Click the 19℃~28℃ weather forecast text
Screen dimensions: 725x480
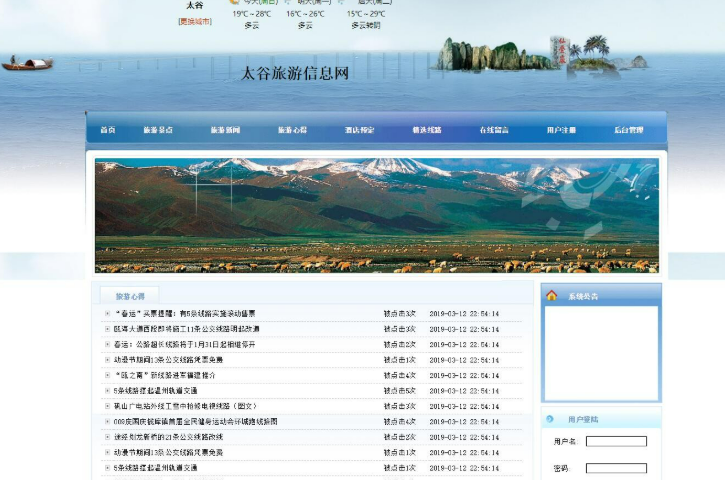tap(252, 14)
